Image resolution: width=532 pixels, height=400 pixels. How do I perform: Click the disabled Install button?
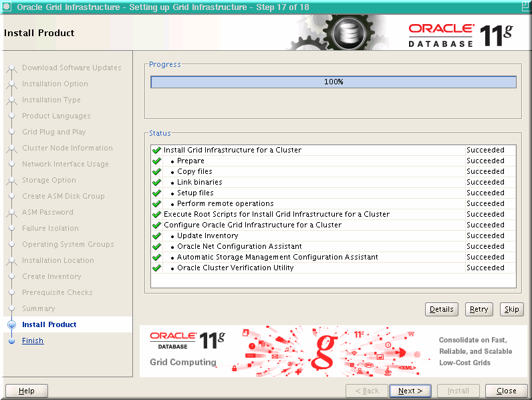click(458, 391)
